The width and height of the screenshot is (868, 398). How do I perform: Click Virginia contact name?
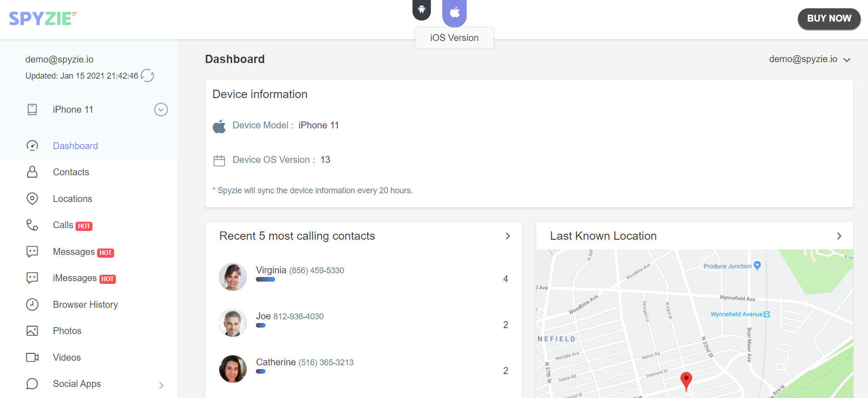(x=271, y=270)
